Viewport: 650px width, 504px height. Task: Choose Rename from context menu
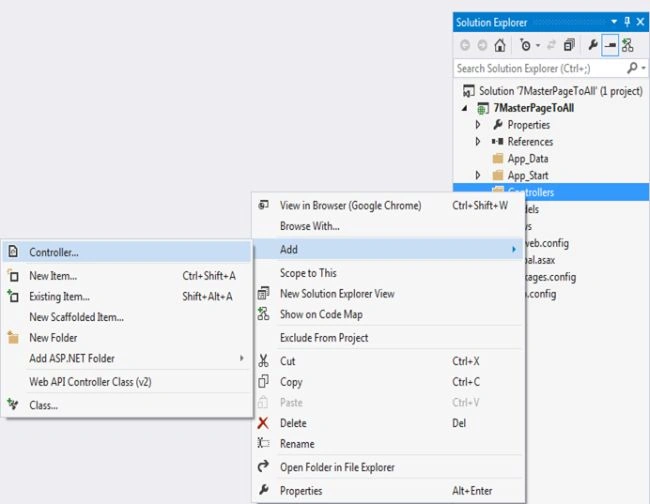point(388,444)
